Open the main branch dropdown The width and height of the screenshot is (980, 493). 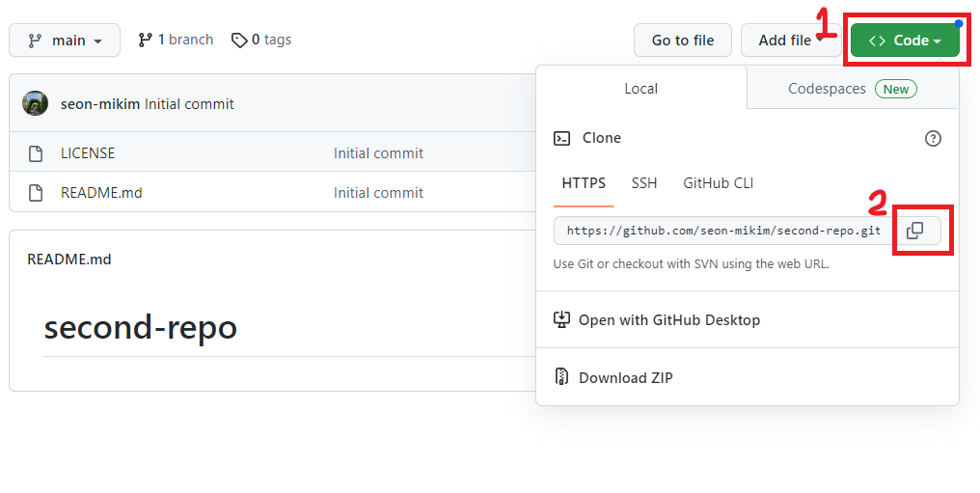65,41
